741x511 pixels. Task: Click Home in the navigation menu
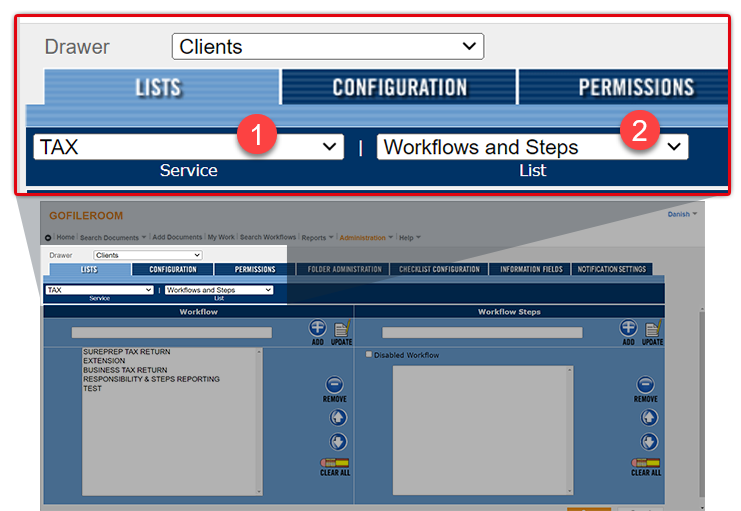point(66,237)
